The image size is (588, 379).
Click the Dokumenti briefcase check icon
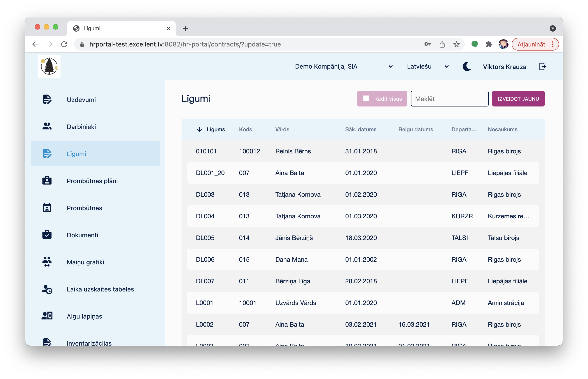(47, 235)
